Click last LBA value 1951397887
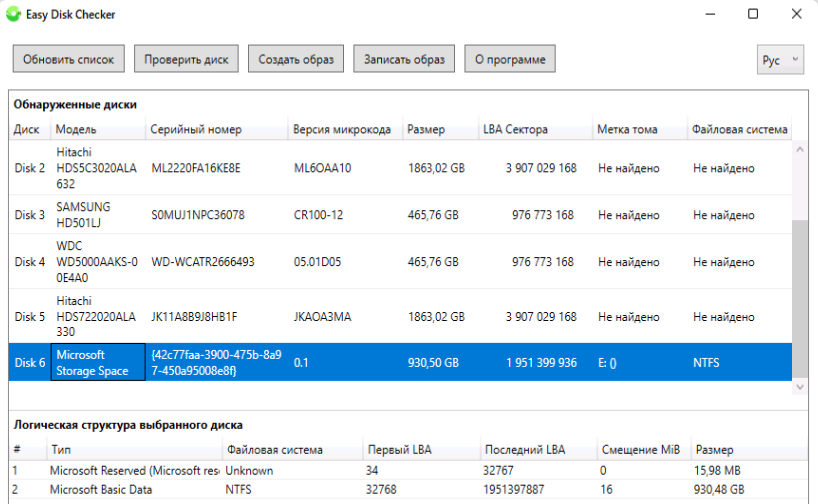Viewport: 818px width, 504px height. pos(513,489)
